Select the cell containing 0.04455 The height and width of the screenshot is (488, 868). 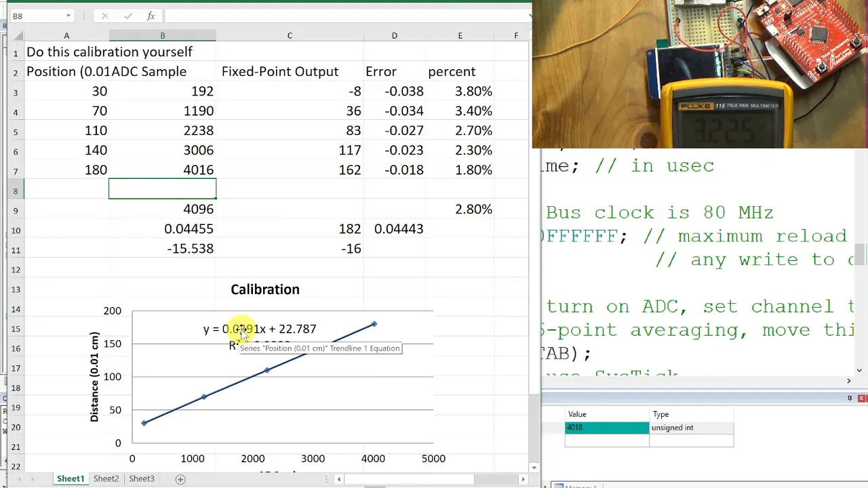click(163, 229)
